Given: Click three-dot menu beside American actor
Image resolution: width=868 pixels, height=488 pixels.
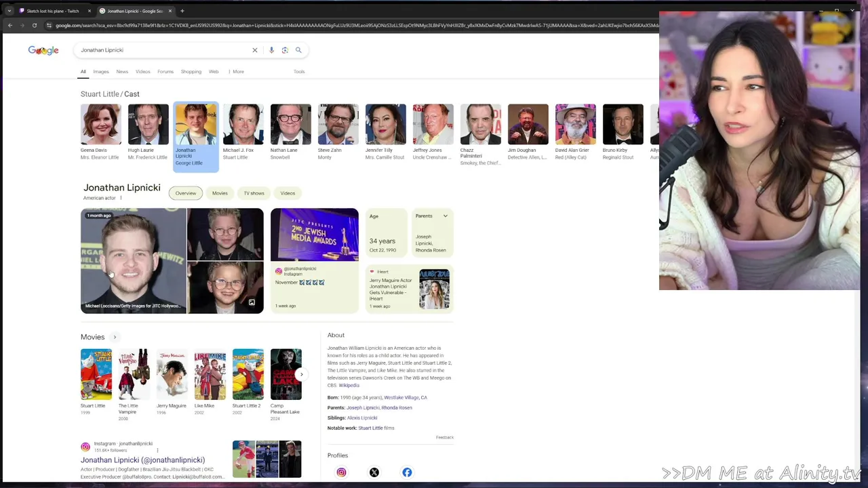Looking at the screenshot, I should 121,198.
